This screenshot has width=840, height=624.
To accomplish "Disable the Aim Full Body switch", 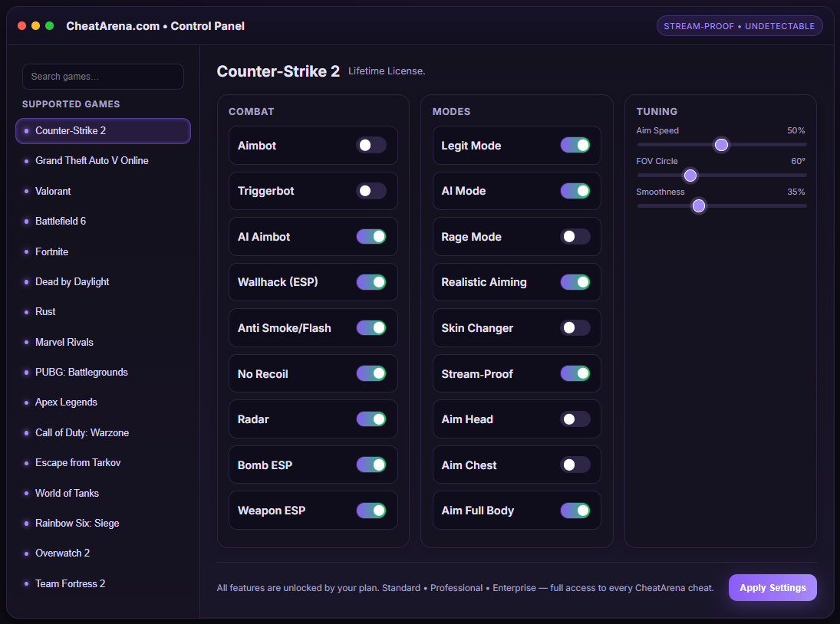I will coord(575,511).
